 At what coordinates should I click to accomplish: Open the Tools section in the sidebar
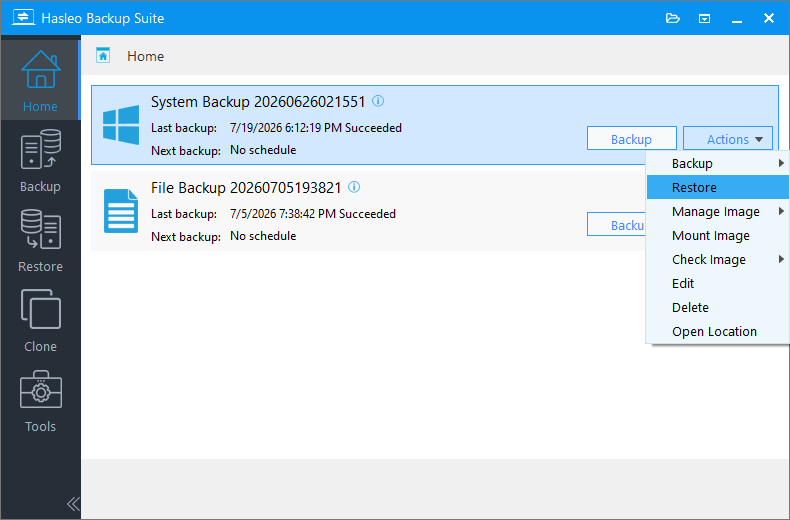40,401
